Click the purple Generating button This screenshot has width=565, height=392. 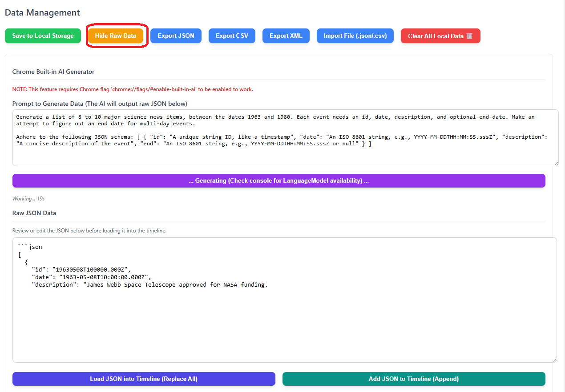click(279, 180)
